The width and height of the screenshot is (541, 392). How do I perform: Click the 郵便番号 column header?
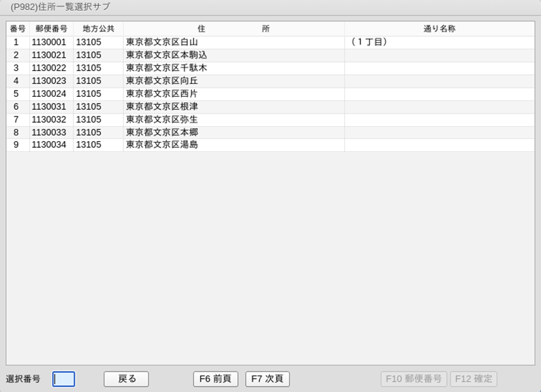(51, 29)
